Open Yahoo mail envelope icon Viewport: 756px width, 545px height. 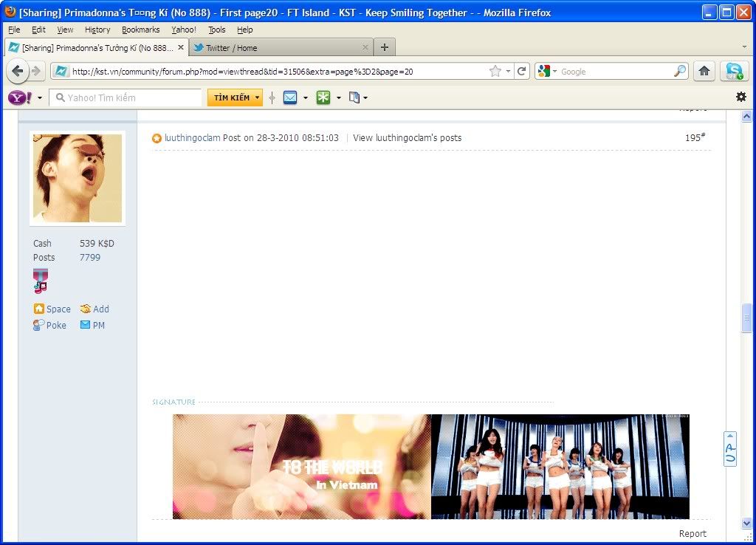[290, 98]
